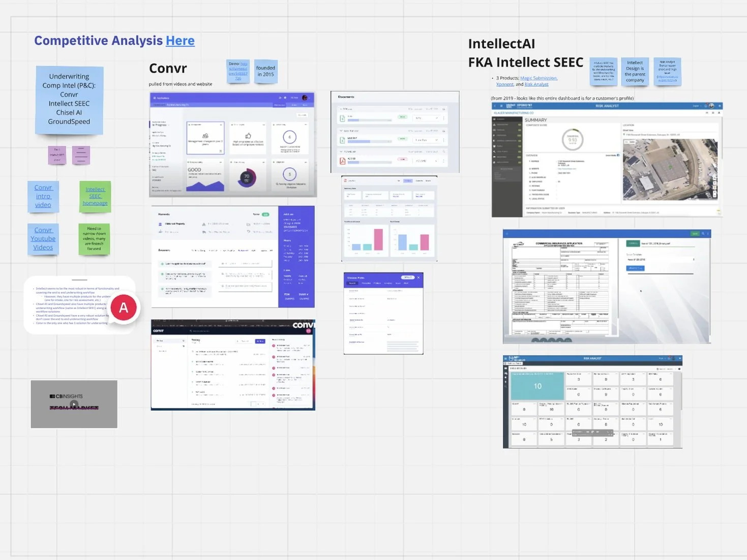Click the 'Competitive Analysis' title text
Image resolution: width=747 pixels, height=560 pixels.
(x=98, y=41)
